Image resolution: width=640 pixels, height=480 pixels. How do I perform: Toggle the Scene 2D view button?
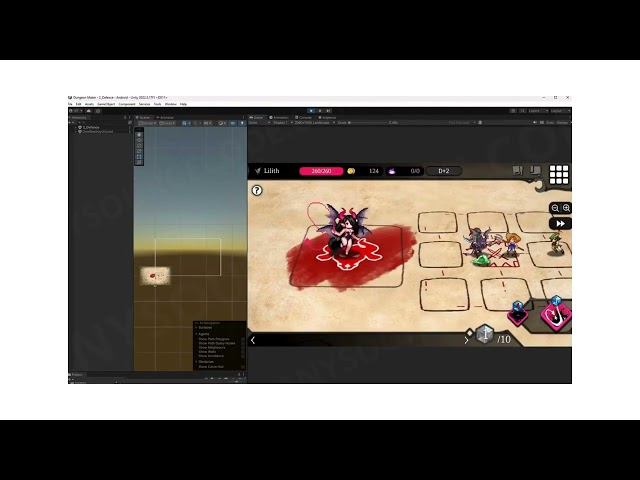(233, 123)
